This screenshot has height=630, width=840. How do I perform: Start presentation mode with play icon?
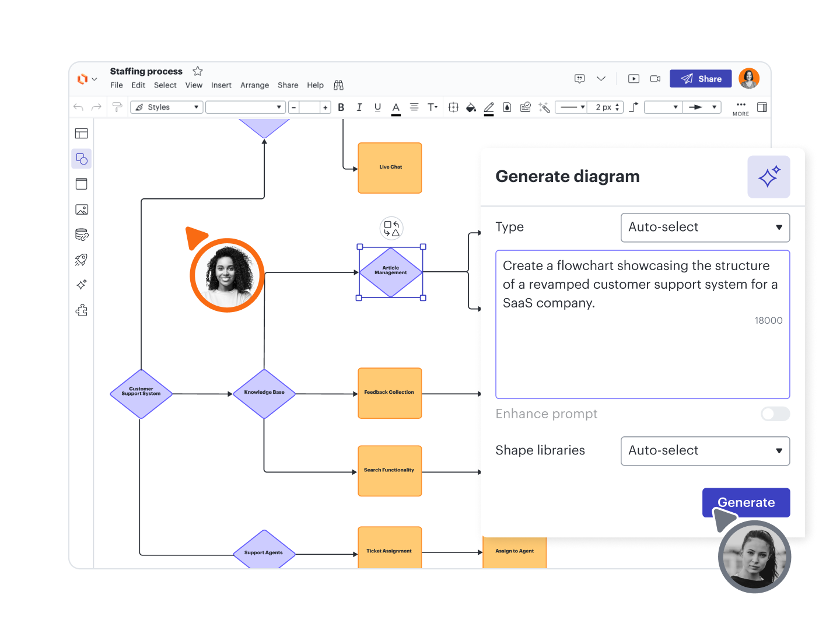pos(633,79)
